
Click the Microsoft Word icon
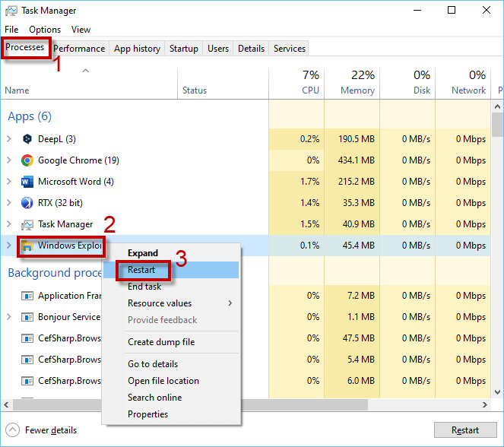point(27,182)
